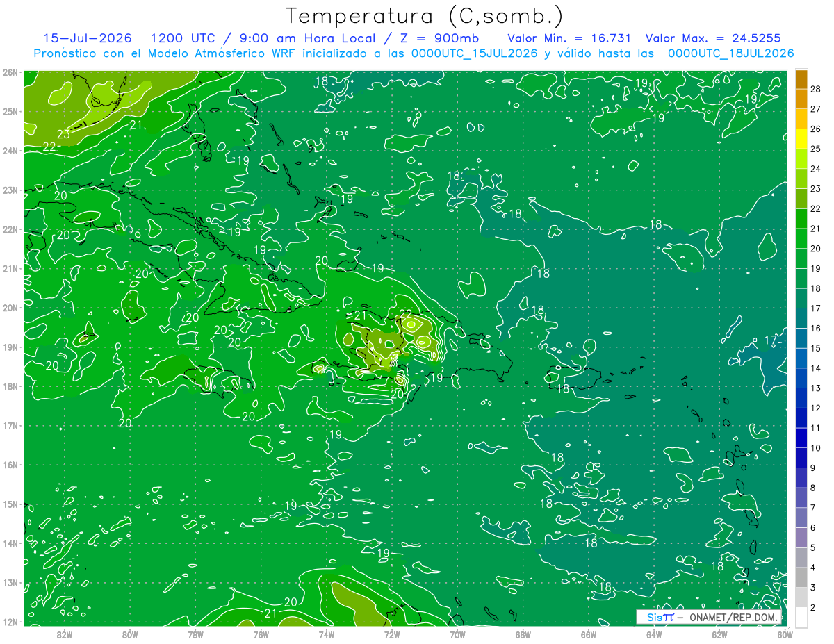834x644 pixels.
Task: Click the '9:00 am Hora Local' text
Action: coord(307,38)
